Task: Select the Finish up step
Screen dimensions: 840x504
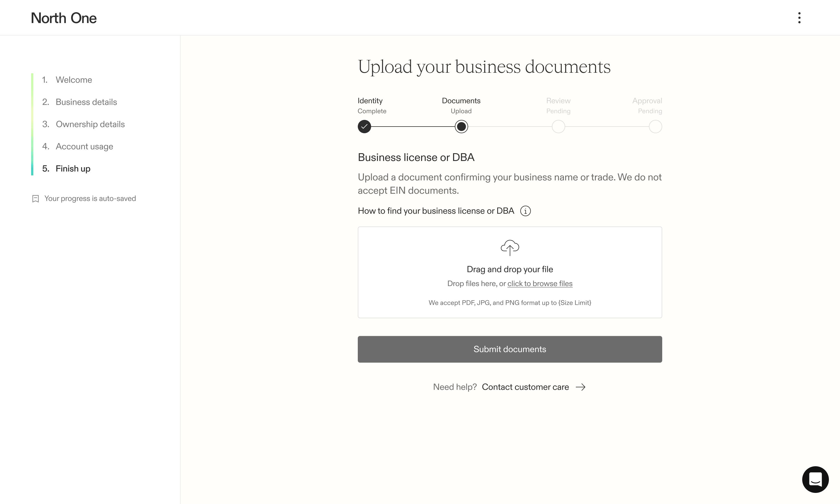Action: pyautogui.click(x=66, y=169)
